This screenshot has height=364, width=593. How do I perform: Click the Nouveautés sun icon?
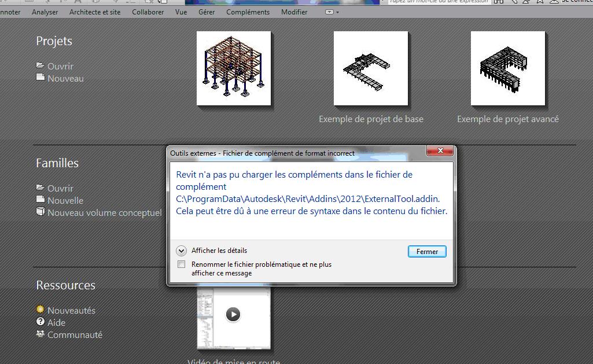tap(40, 310)
